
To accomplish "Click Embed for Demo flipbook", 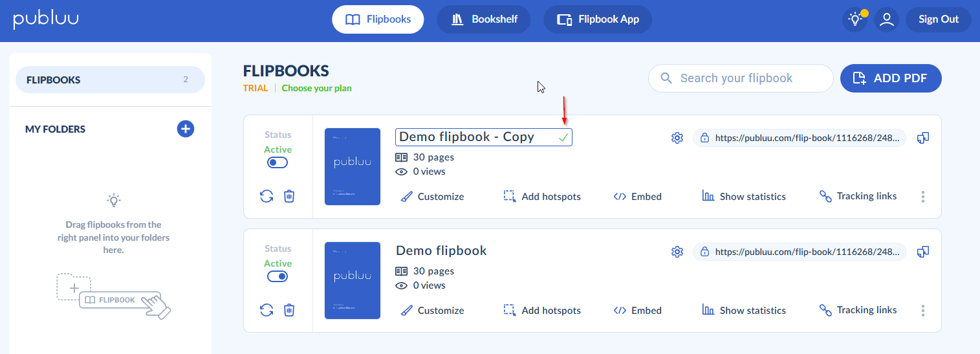I will (x=637, y=310).
